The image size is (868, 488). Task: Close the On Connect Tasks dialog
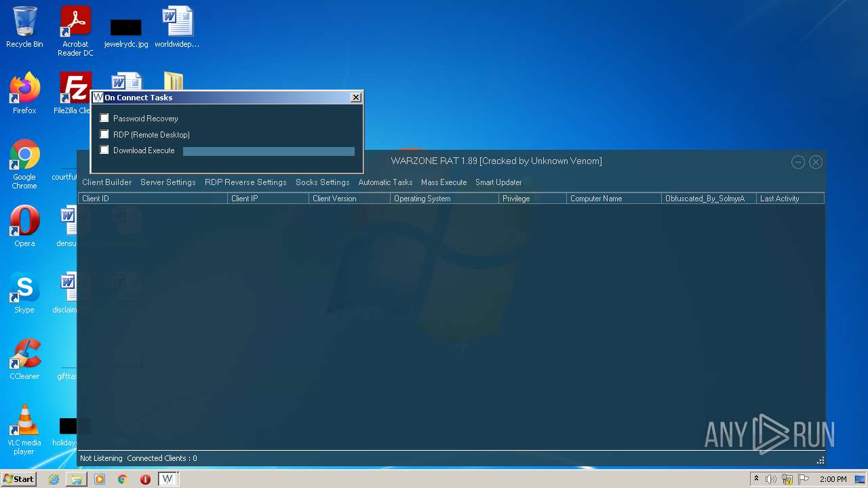(x=356, y=98)
